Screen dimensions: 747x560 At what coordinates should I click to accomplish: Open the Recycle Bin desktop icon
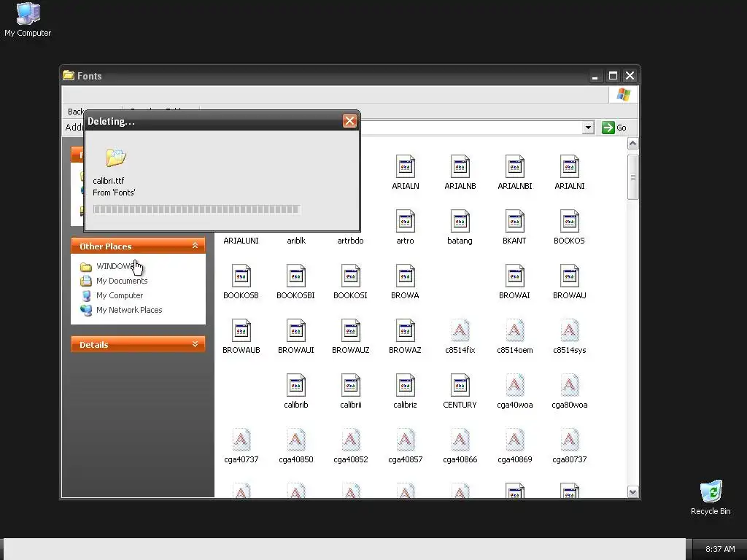(x=711, y=497)
